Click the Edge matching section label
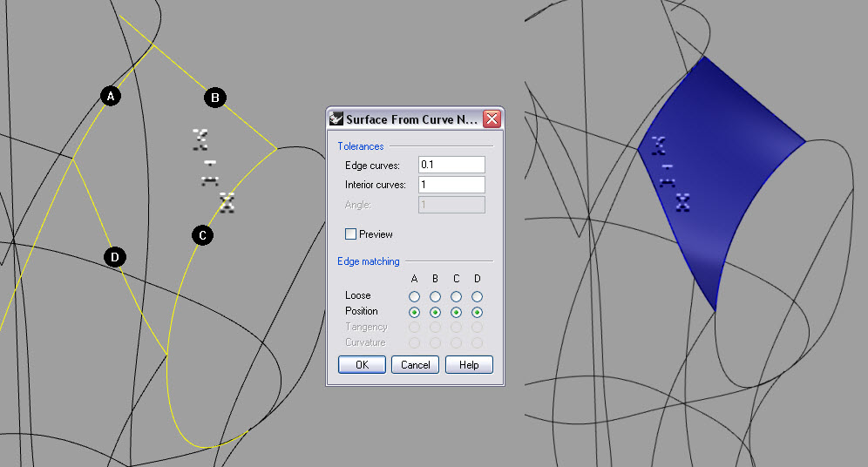 [368, 261]
